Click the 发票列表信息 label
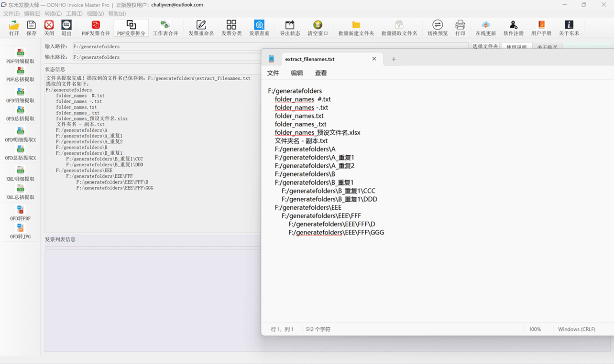Screen dimensions: 614x364 (x=60, y=239)
